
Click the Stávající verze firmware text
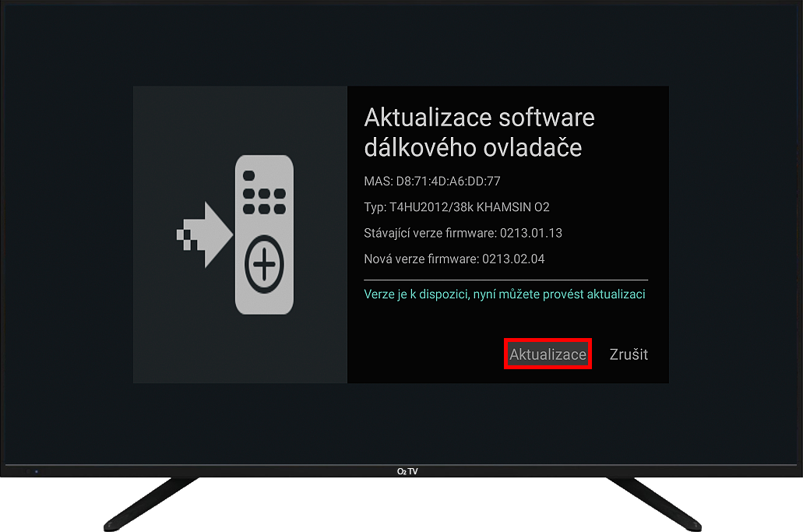(463, 233)
